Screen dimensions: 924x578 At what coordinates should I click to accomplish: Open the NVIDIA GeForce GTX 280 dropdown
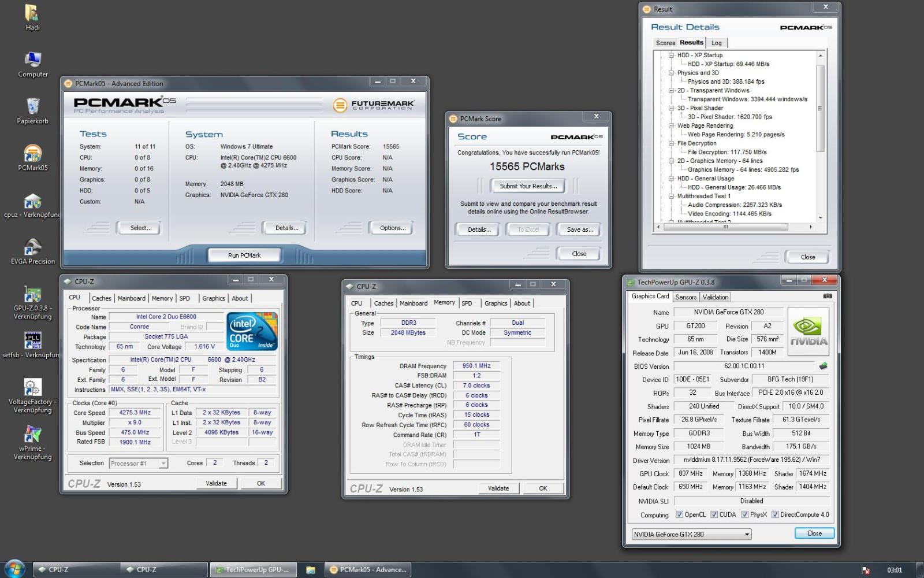691,534
